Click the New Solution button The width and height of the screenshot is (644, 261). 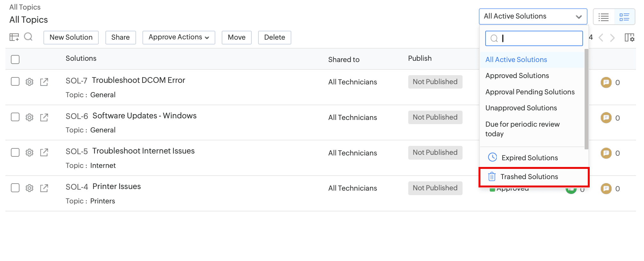[71, 37]
